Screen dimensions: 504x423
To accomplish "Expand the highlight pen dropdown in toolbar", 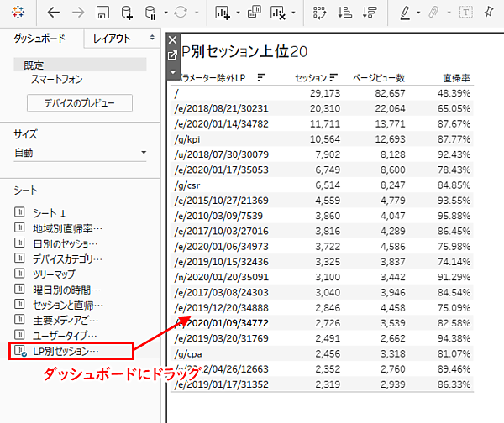I will coord(422,13).
